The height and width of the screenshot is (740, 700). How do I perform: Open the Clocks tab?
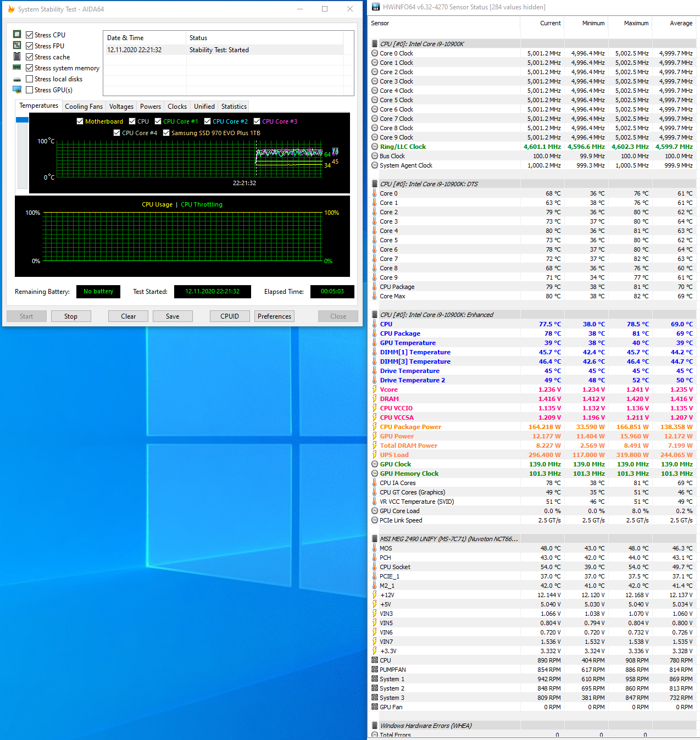tap(177, 107)
